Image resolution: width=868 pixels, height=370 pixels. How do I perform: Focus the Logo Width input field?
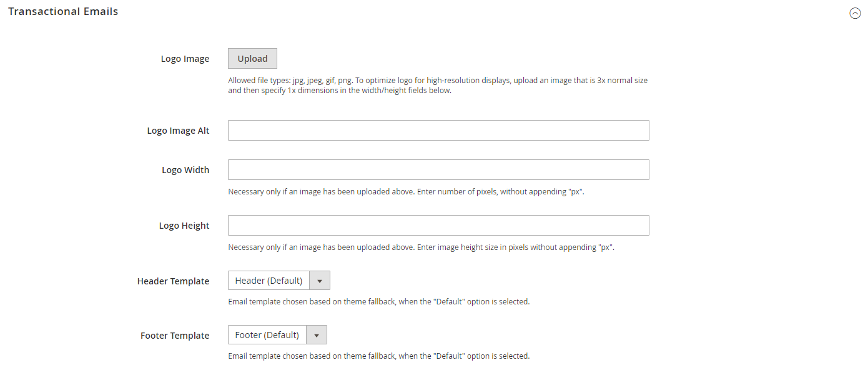(438, 170)
